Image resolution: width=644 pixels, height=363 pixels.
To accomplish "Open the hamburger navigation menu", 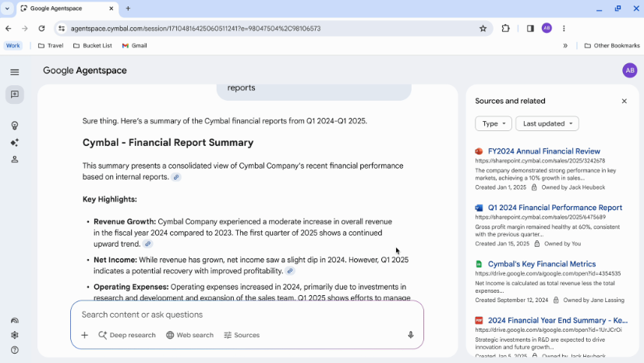I will pos(14,72).
